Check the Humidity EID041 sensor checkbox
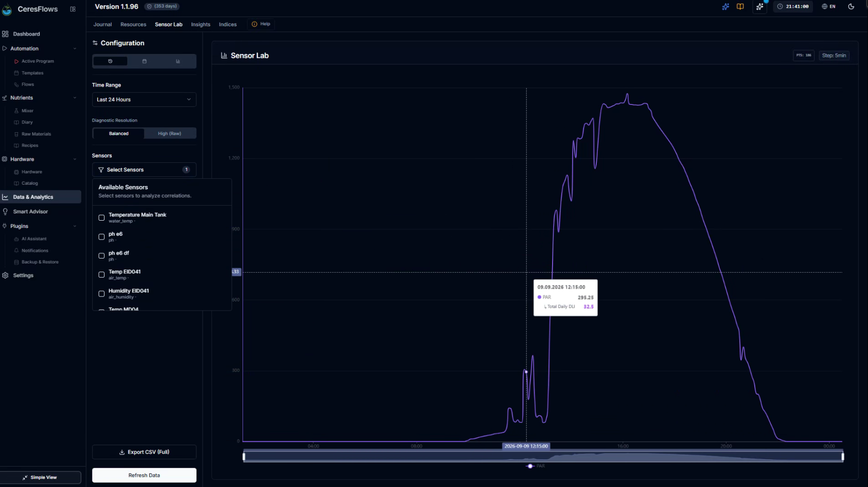Viewport: 868px width, 487px height. (102, 294)
